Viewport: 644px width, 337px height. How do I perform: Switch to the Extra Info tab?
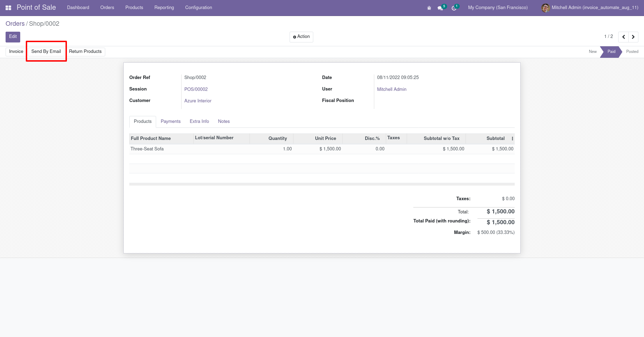tap(199, 122)
